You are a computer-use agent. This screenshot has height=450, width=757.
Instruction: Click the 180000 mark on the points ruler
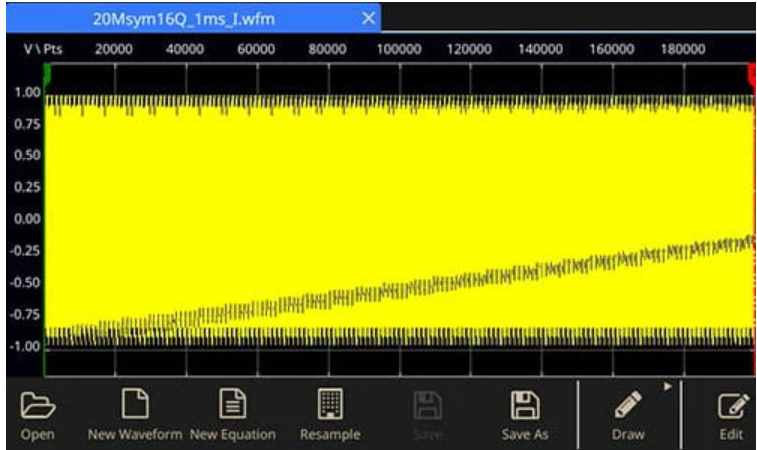click(x=684, y=49)
